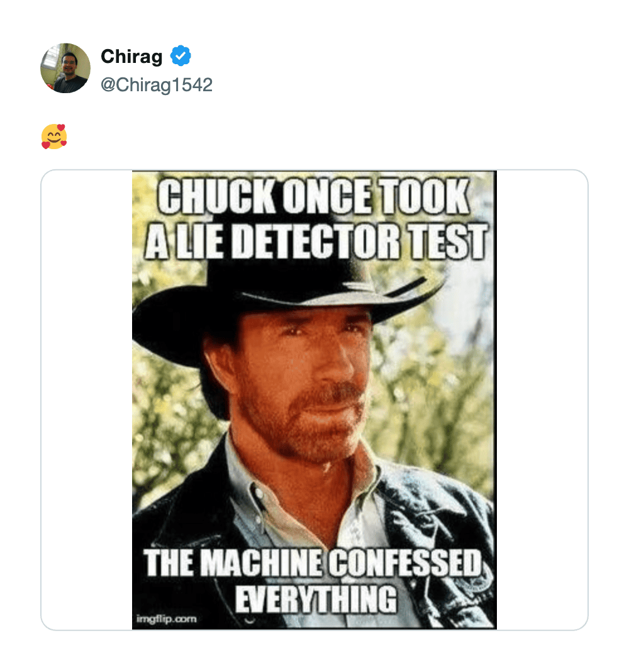The image size is (629, 672).
Task: Click the 'A LIE DETECTOR TEST' caption line
Action: coord(316,243)
